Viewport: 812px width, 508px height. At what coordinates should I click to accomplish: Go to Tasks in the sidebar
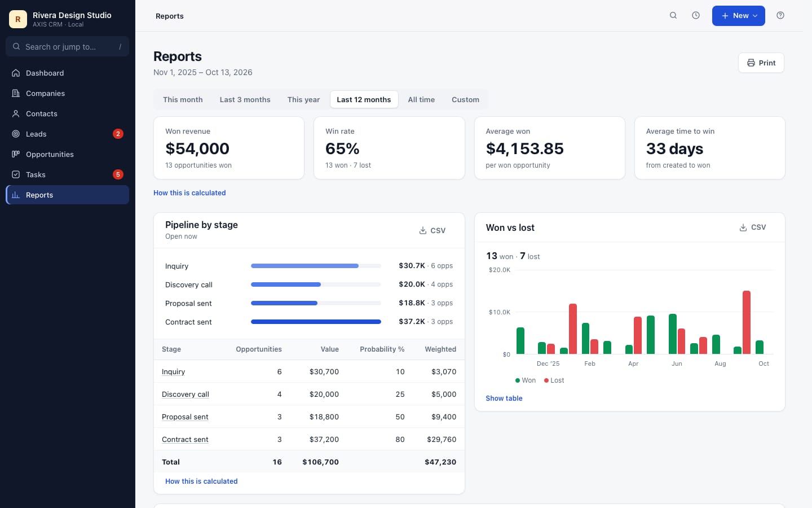[67, 174]
